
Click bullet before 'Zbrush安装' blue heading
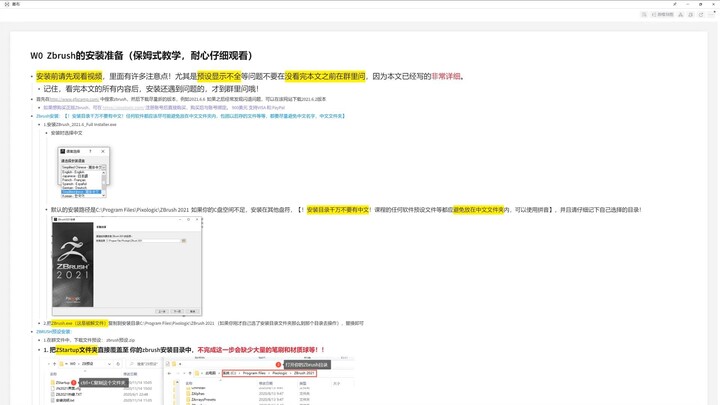point(32,116)
